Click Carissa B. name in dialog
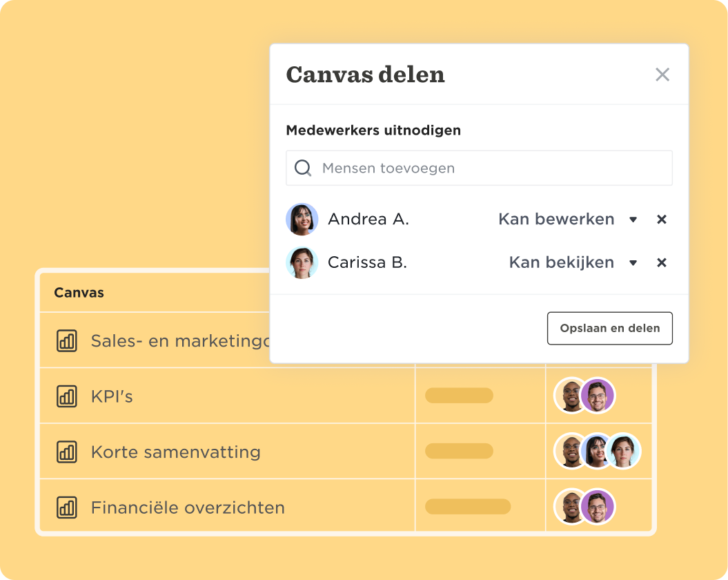Screen dimensions: 728x580 click(367, 262)
